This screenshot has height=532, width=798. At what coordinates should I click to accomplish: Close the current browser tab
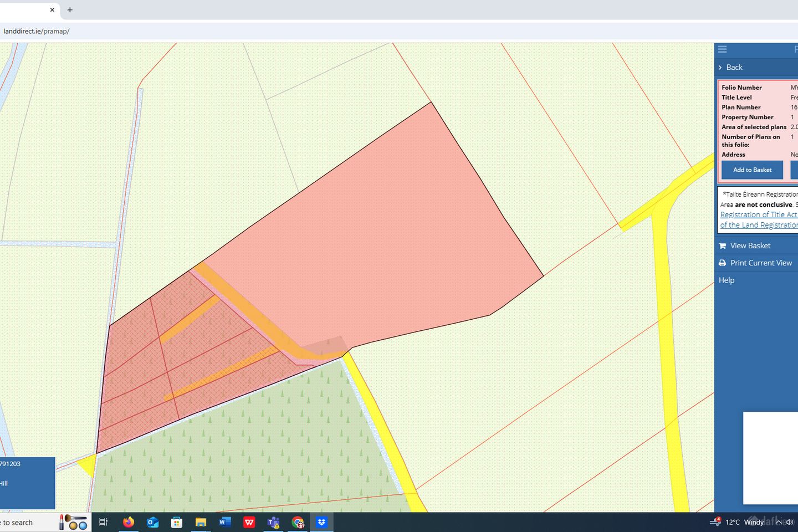pyautogui.click(x=53, y=10)
